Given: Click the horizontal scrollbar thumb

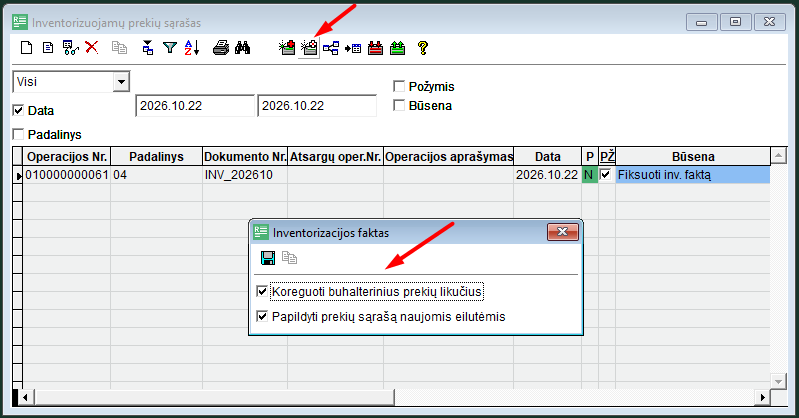Looking at the screenshot, I should pyautogui.click(x=214, y=397).
